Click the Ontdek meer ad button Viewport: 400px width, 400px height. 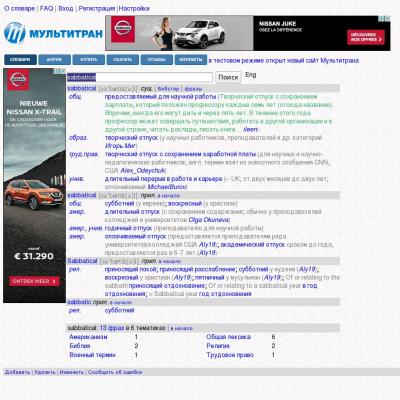click(x=34, y=281)
